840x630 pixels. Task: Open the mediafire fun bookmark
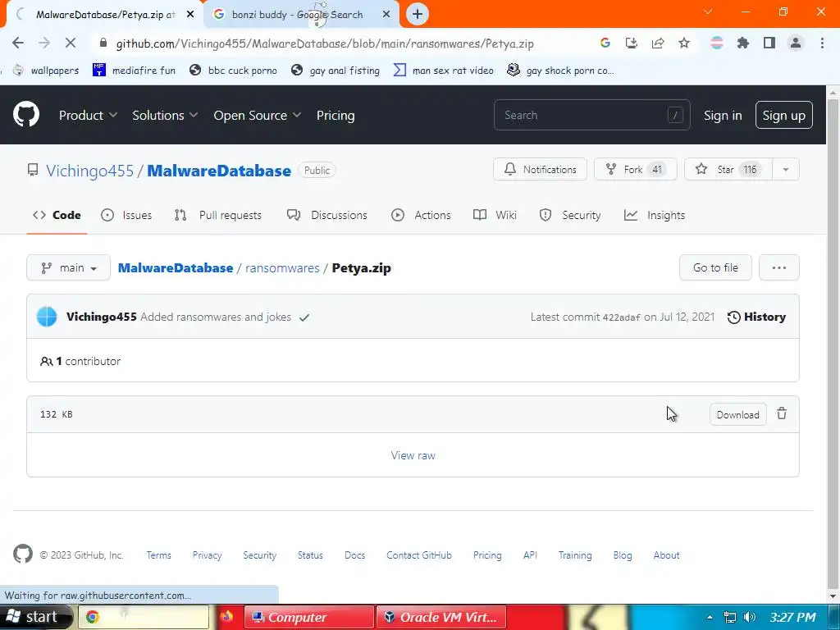(x=134, y=71)
